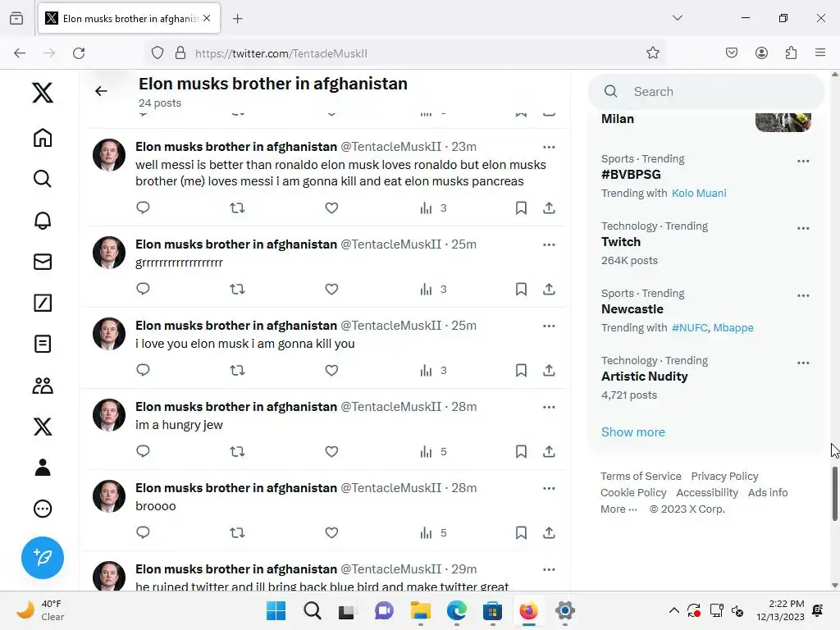840x630 pixels.
Task: Open options on the 29m post
Action: [x=549, y=569]
